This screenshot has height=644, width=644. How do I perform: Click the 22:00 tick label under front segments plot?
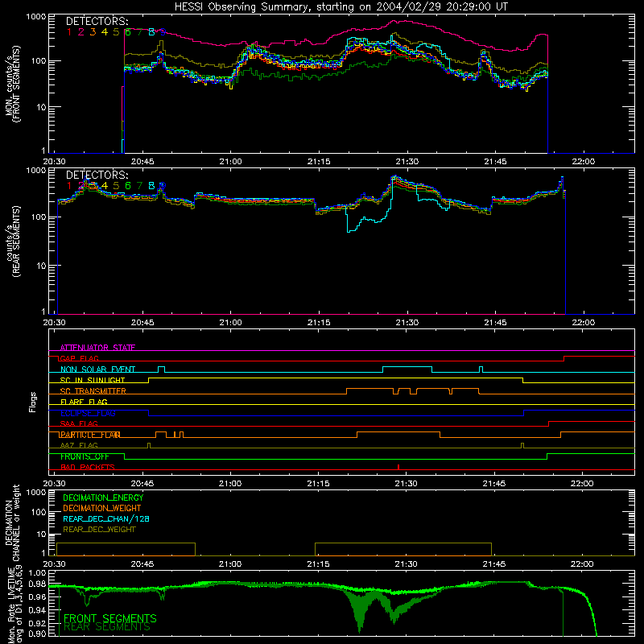point(583,162)
